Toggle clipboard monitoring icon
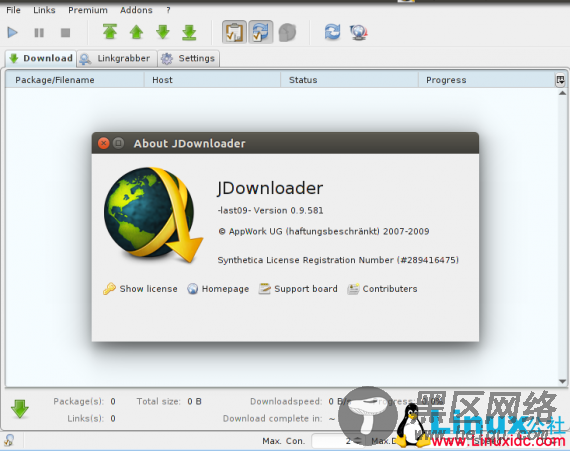This screenshot has width=570, height=451. click(x=234, y=32)
